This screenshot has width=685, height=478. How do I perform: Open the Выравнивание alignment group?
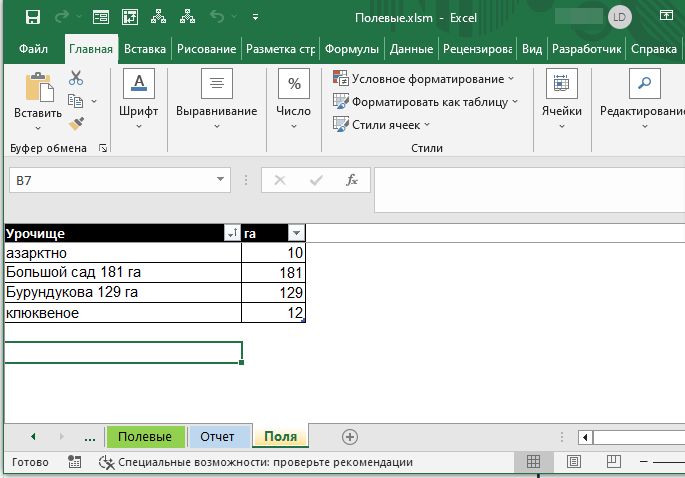pos(217,99)
